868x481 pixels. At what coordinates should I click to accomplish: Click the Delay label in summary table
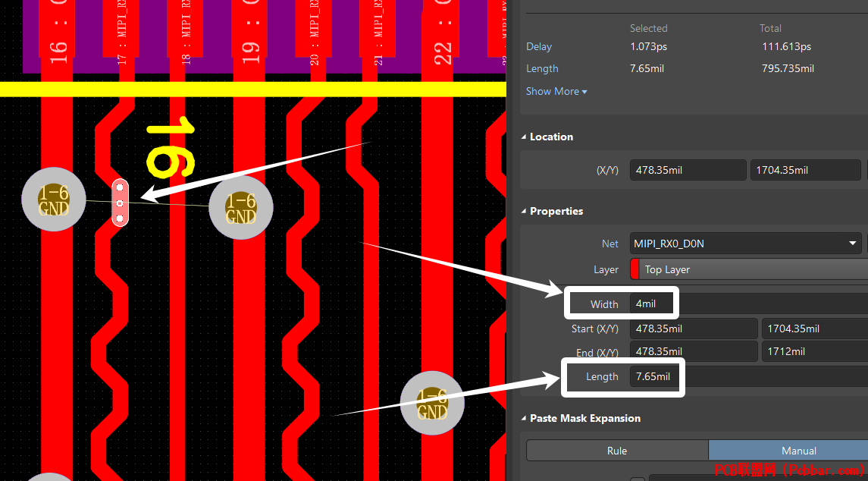[539, 46]
